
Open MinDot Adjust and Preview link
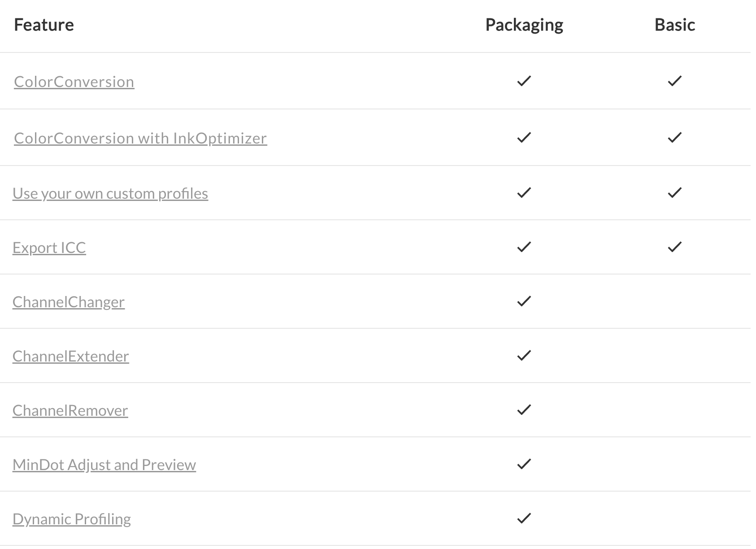104,465
